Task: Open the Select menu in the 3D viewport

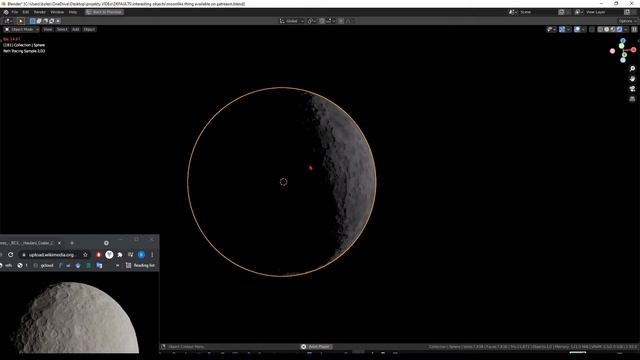Action: 62,29
